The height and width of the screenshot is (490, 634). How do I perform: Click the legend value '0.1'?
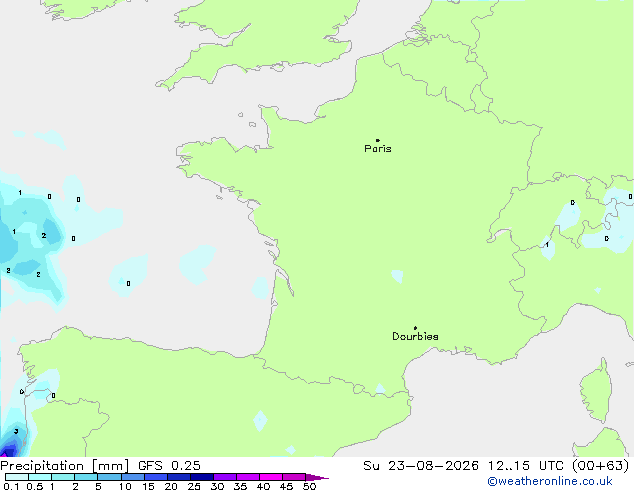12,486
